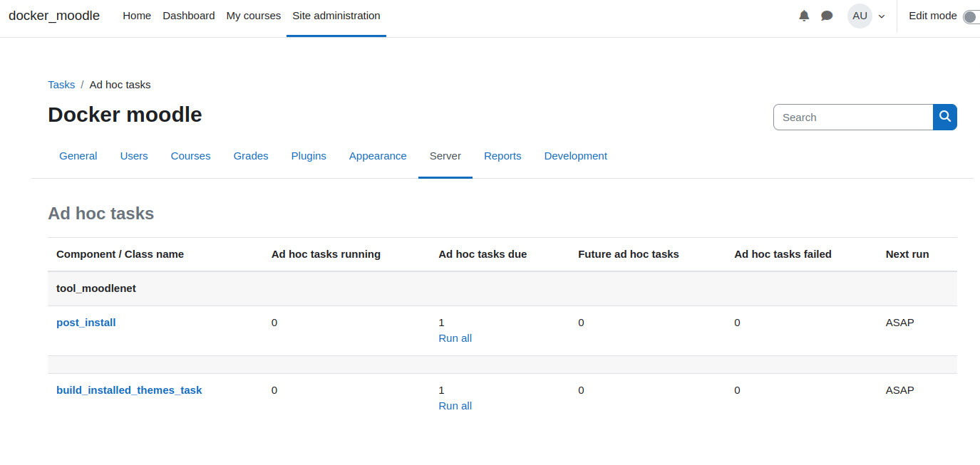The width and height of the screenshot is (980, 465).
Task: Expand the user menu chevron
Action: pos(882,16)
